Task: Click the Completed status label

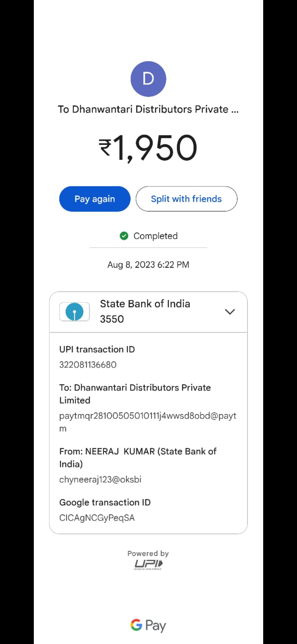Action: (x=156, y=236)
